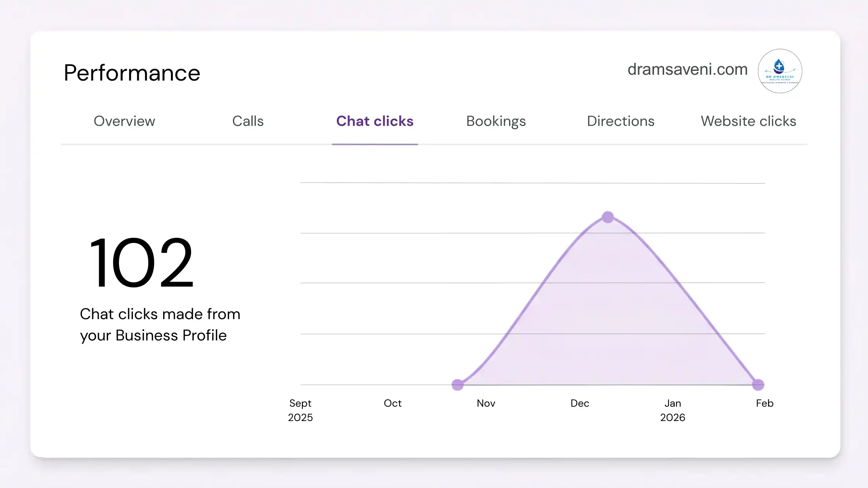This screenshot has width=868, height=488.
Task: Switch to the Calls tab
Action: [248, 121]
